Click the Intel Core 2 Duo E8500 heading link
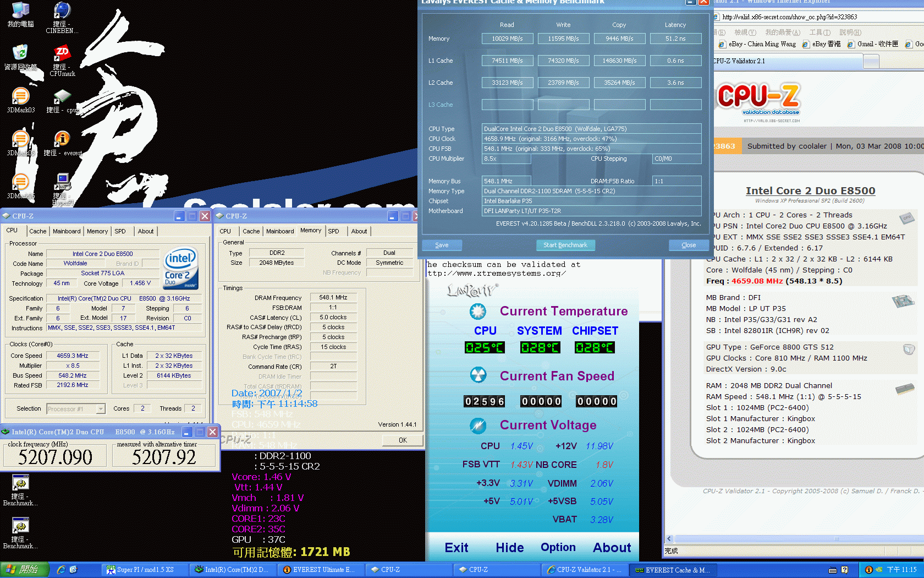The height and width of the screenshot is (578, 924). 810,190
